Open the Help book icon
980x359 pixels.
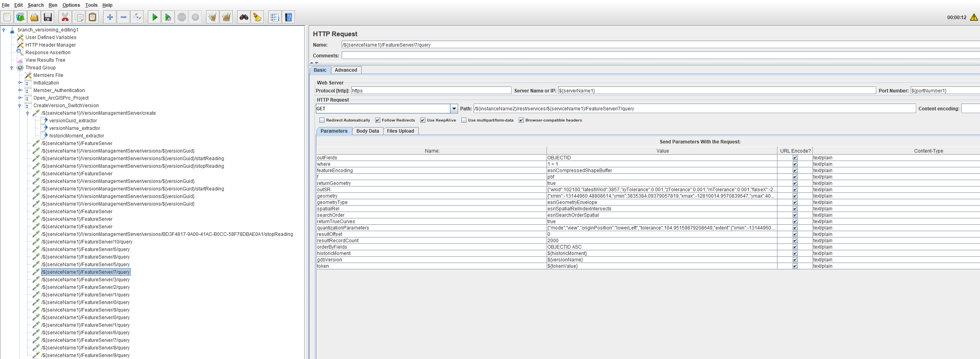(x=289, y=17)
